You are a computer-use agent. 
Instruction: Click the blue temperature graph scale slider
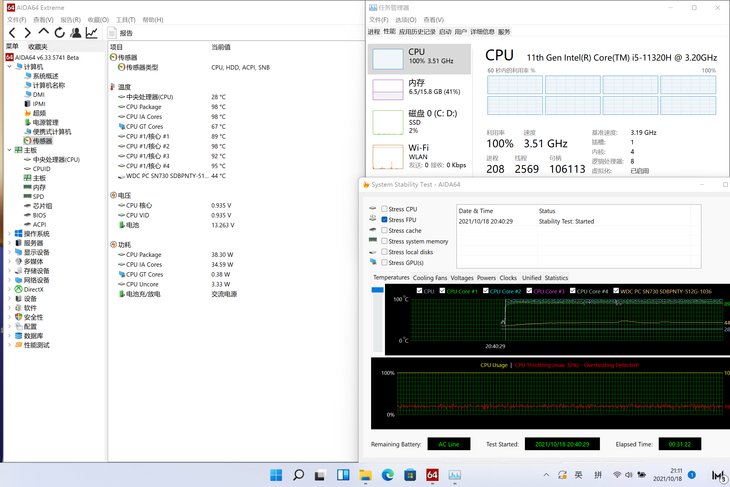point(377,290)
